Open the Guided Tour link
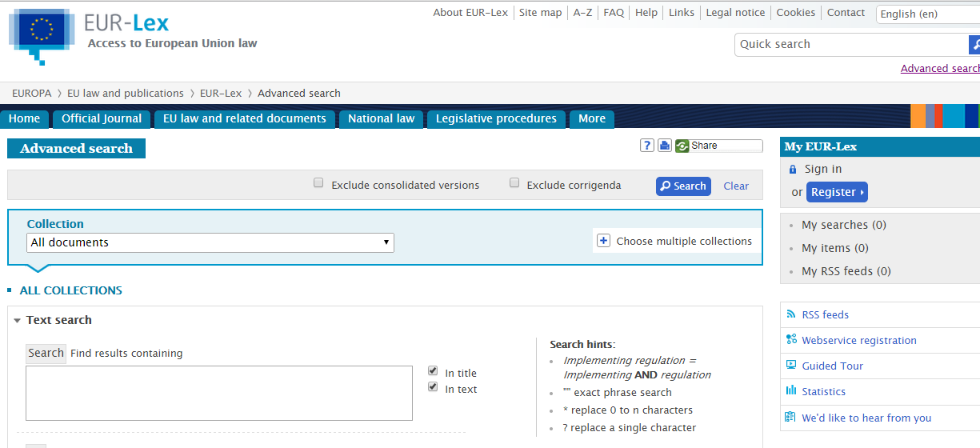The height and width of the screenshot is (448, 980). (x=833, y=366)
